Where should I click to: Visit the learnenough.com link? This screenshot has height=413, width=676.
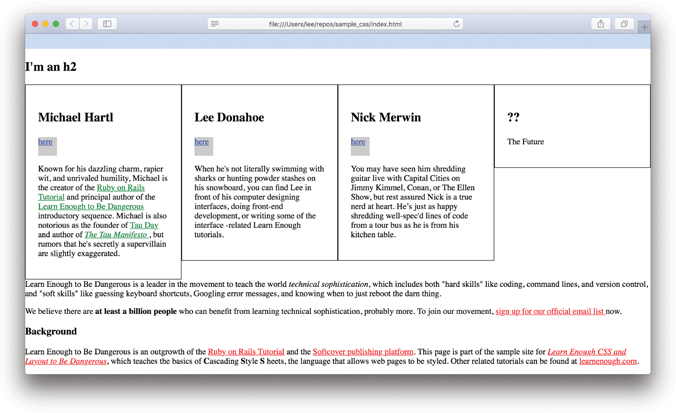click(607, 362)
